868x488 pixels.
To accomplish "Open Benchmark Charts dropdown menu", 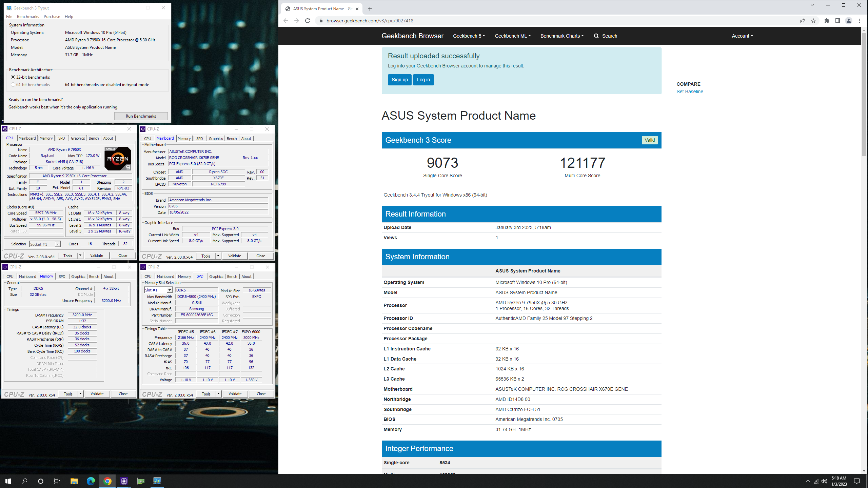I will pos(562,36).
